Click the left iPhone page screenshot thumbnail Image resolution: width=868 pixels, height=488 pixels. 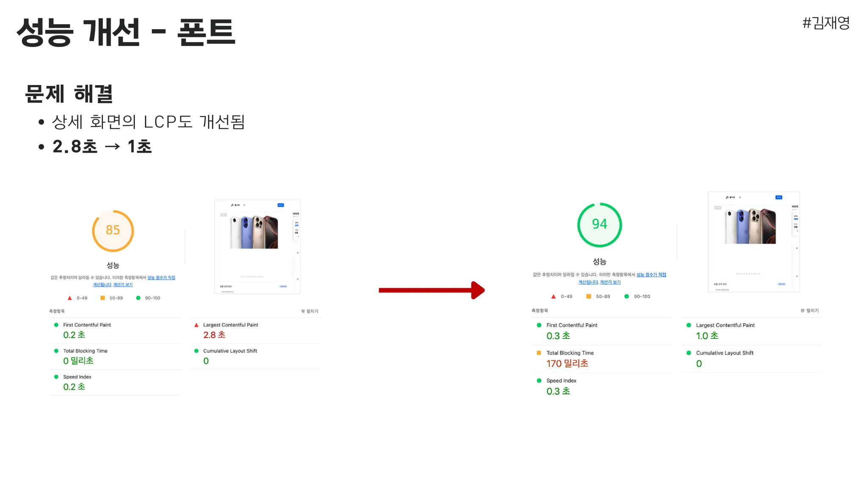coord(257,247)
